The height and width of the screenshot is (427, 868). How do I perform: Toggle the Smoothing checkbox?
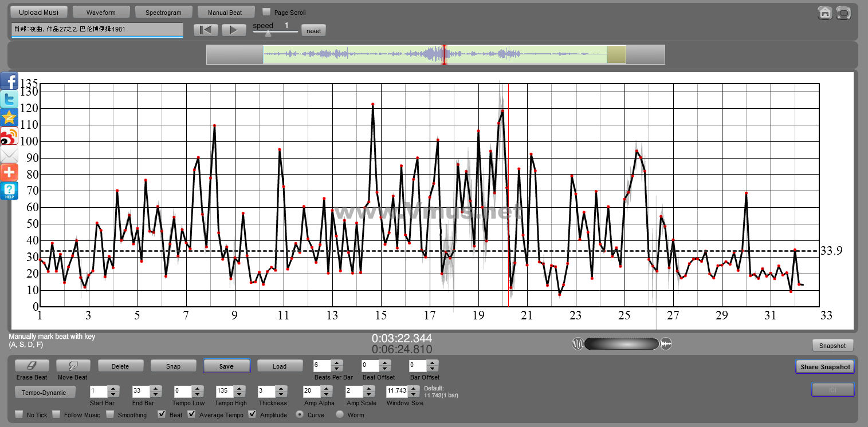pos(110,414)
